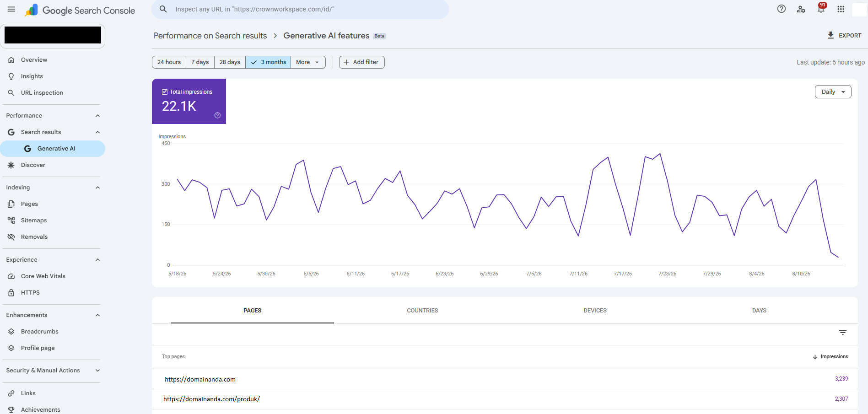Click the Overview home icon
The height and width of the screenshot is (414, 868).
coord(11,60)
